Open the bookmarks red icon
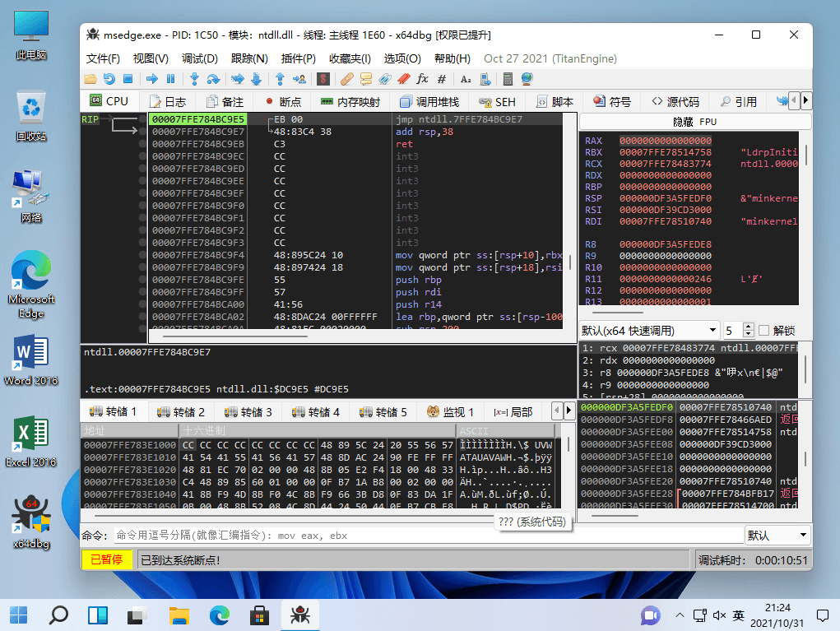This screenshot has height=631, width=840. [x=404, y=79]
